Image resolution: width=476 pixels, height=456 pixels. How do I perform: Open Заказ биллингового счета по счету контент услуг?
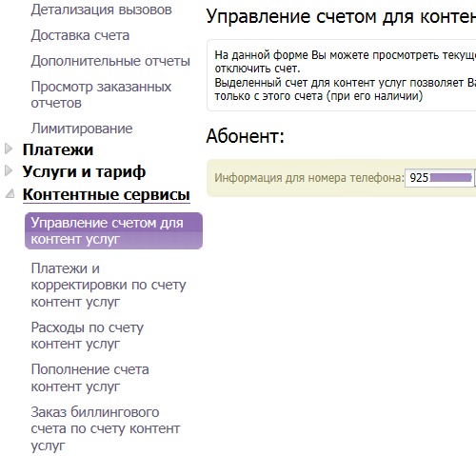(x=106, y=428)
